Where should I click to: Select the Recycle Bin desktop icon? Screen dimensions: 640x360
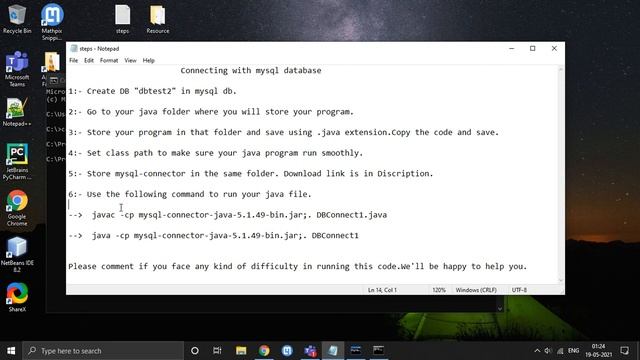(x=17, y=19)
